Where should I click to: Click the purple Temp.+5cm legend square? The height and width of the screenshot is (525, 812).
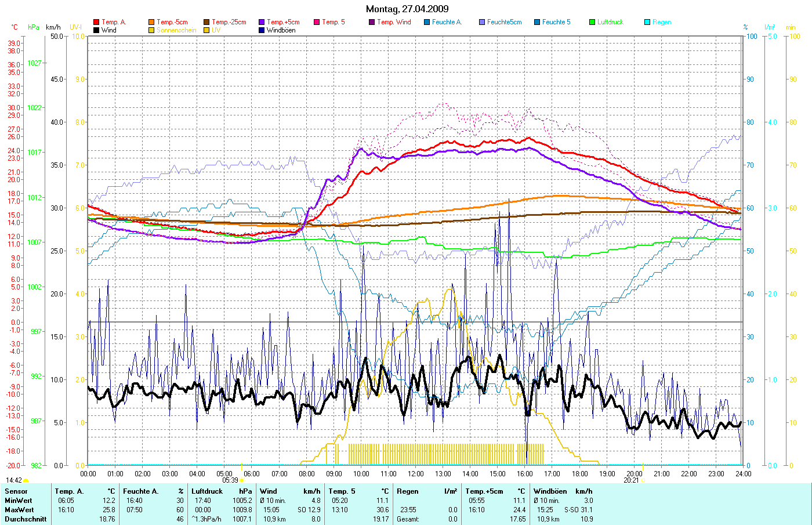(262, 23)
